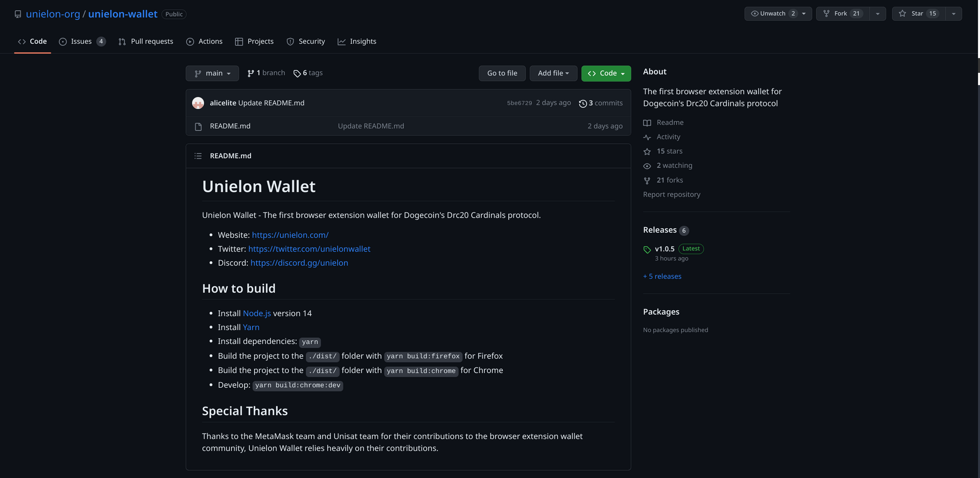Click the README table of contents icon
The image size is (980, 478).
pyautogui.click(x=198, y=156)
